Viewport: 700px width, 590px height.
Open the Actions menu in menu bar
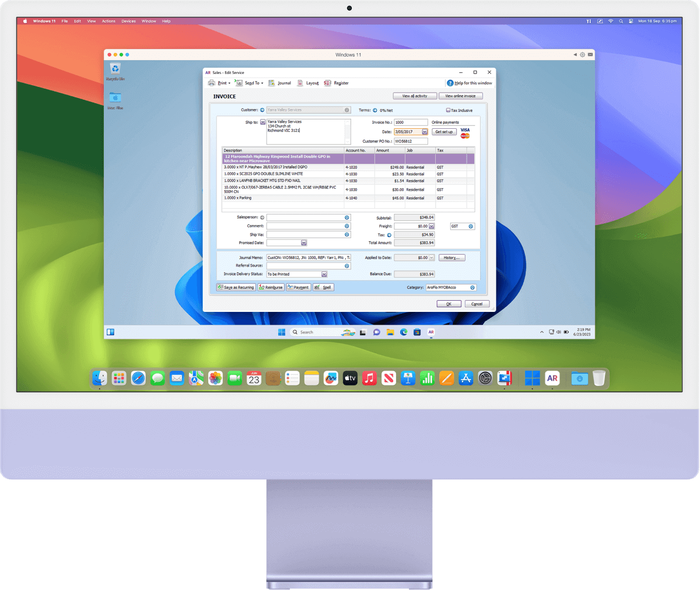coord(108,21)
